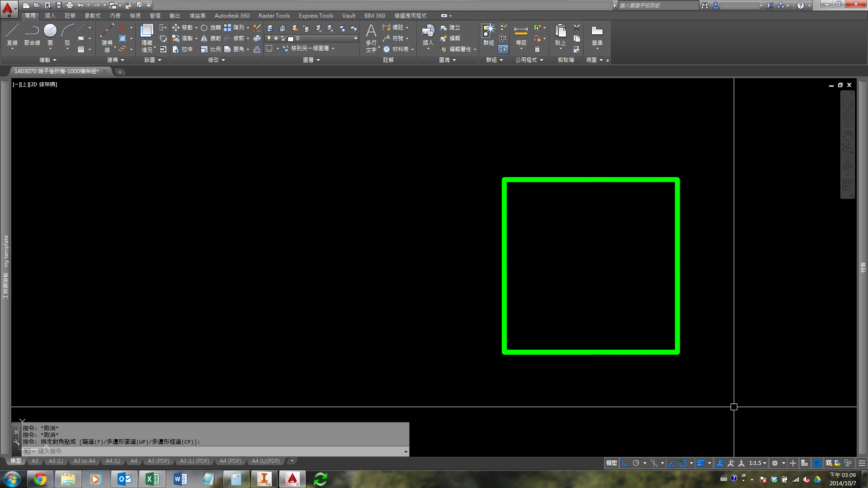Viewport: 868px width, 488px height.
Task: Click the keyword search input field
Action: 658,5
